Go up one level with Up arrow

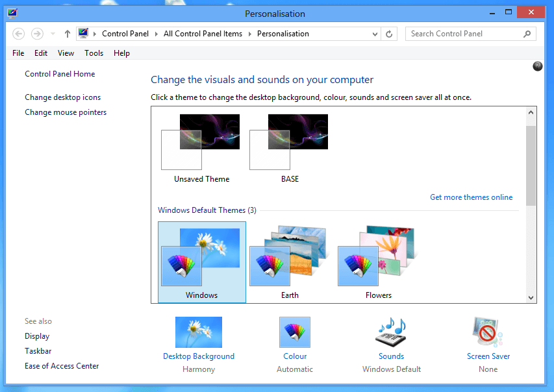[67, 34]
